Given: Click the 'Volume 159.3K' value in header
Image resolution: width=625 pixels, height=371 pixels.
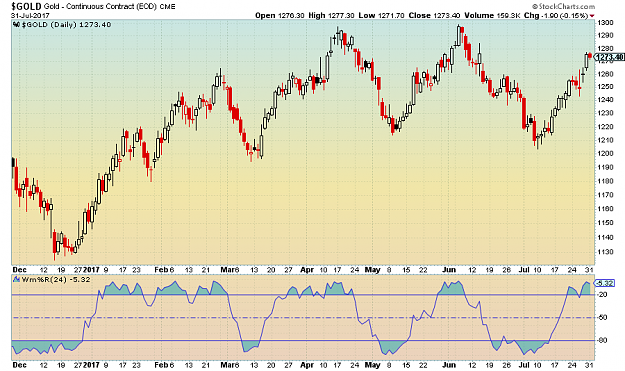Looking at the screenshot, I should pyautogui.click(x=492, y=16).
